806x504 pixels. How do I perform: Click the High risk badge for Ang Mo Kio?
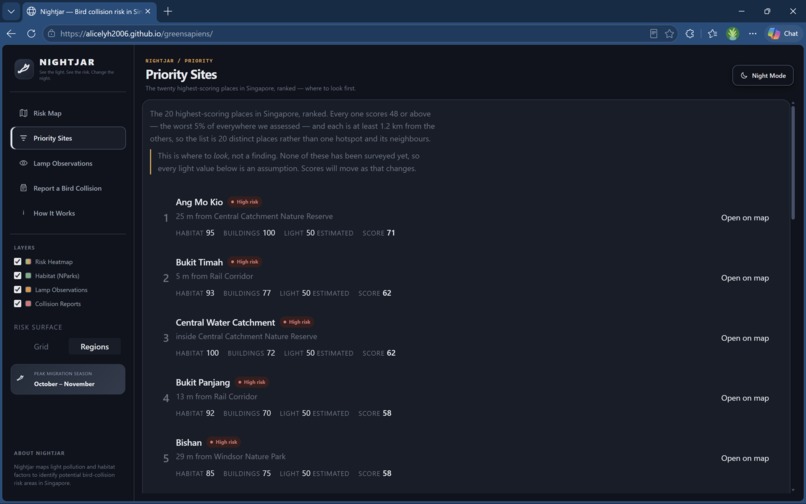pyautogui.click(x=245, y=202)
